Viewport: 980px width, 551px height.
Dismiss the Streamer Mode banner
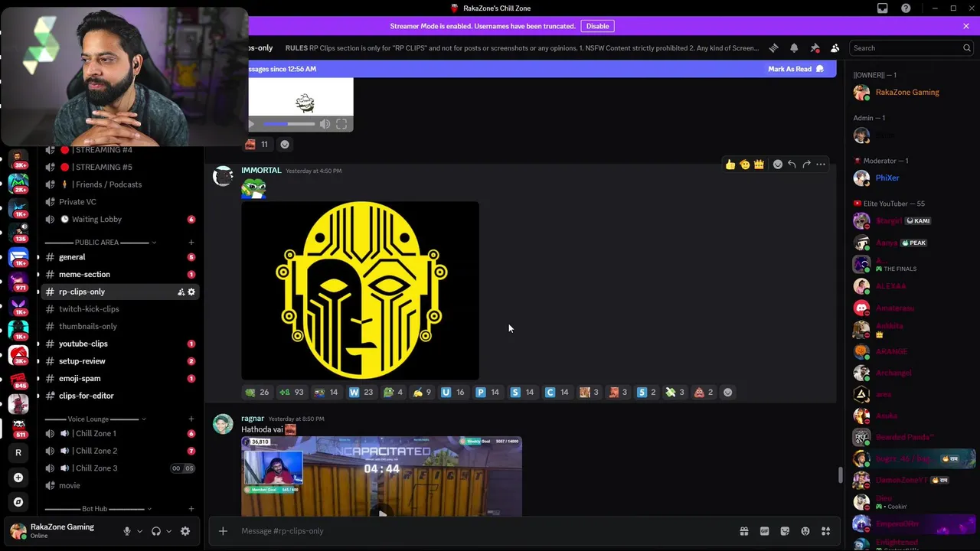pyautogui.click(x=966, y=26)
